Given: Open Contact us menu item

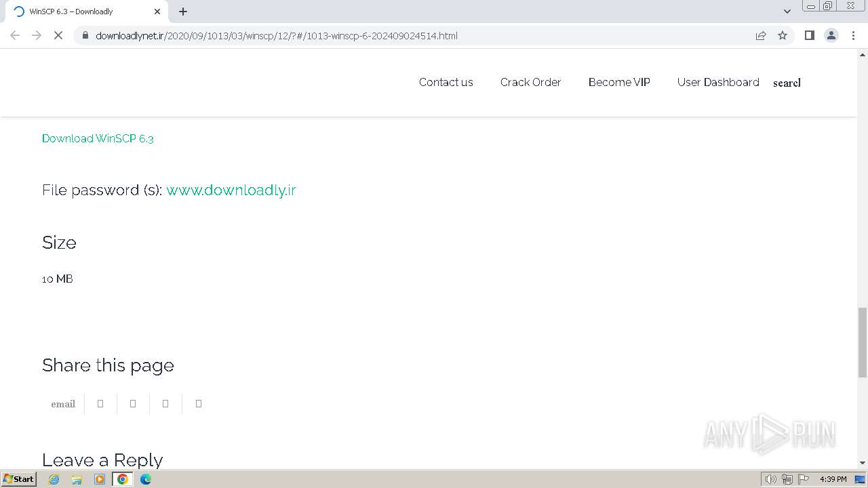Looking at the screenshot, I should click(446, 82).
